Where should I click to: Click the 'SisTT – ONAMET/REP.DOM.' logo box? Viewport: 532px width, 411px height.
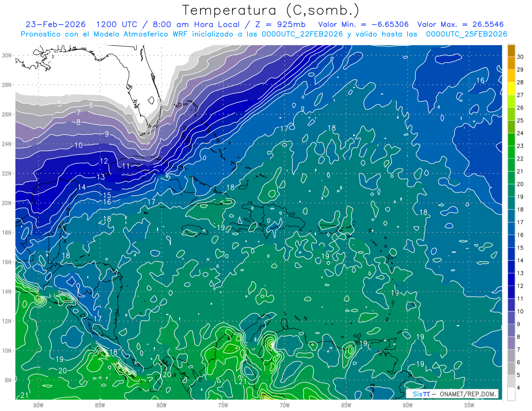(452, 394)
